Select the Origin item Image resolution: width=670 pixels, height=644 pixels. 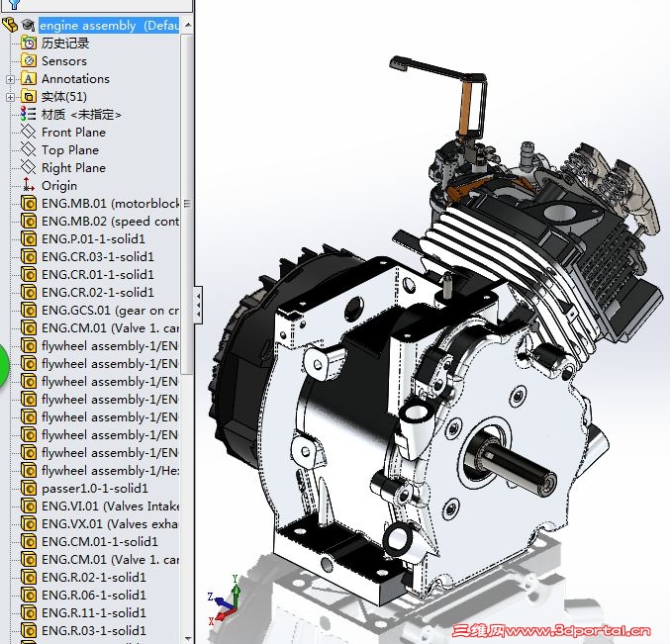(x=59, y=186)
